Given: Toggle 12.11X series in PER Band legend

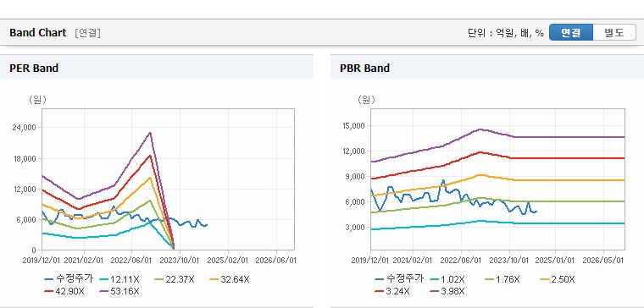Looking at the screenshot, I should [119, 280].
